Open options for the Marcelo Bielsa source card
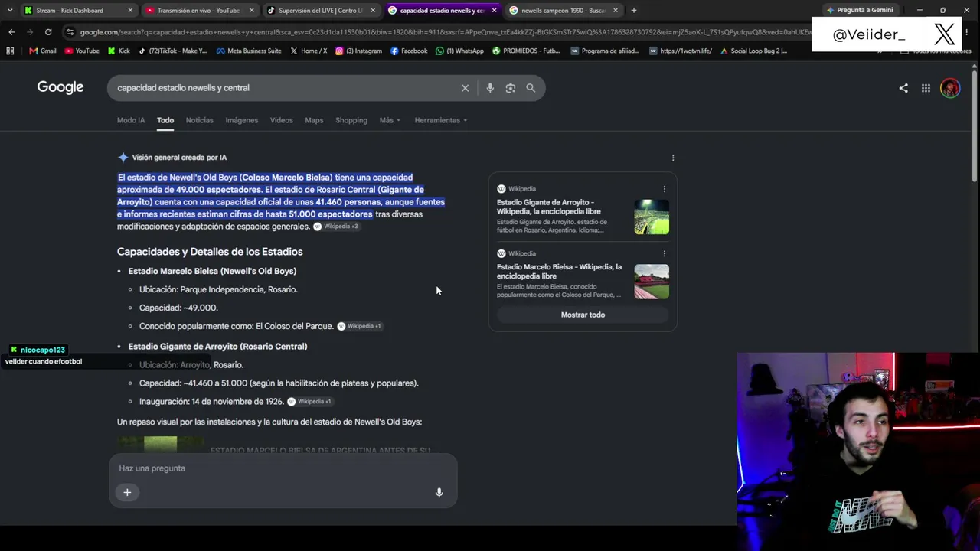 pyautogui.click(x=664, y=253)
